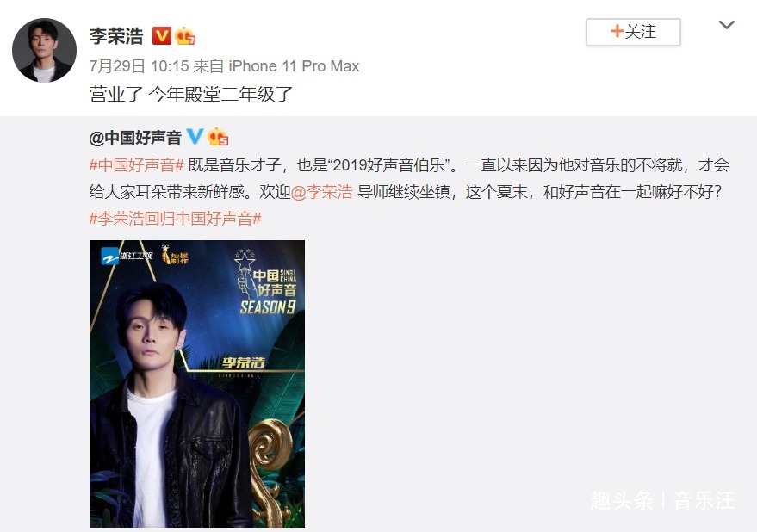Click the post text 营业了 今年殿堂二年级了

pyautogui.click(x=190, y=94)
